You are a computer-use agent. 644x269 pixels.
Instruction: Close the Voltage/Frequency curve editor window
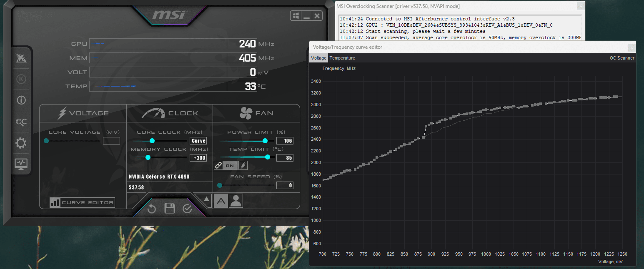tap(631, 47)
